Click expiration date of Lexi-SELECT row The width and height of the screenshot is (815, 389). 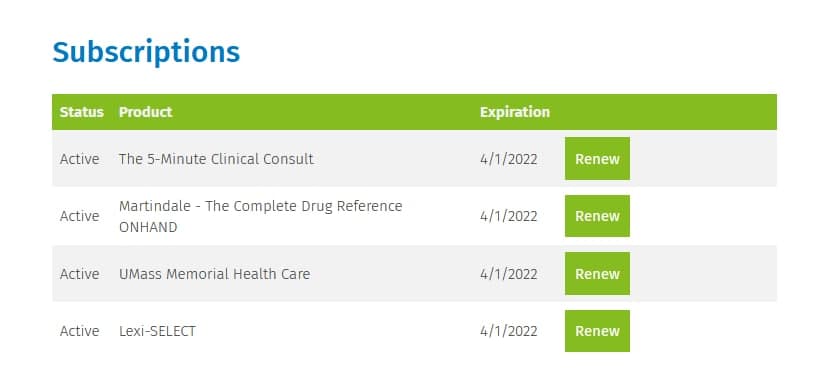point(508,331)
